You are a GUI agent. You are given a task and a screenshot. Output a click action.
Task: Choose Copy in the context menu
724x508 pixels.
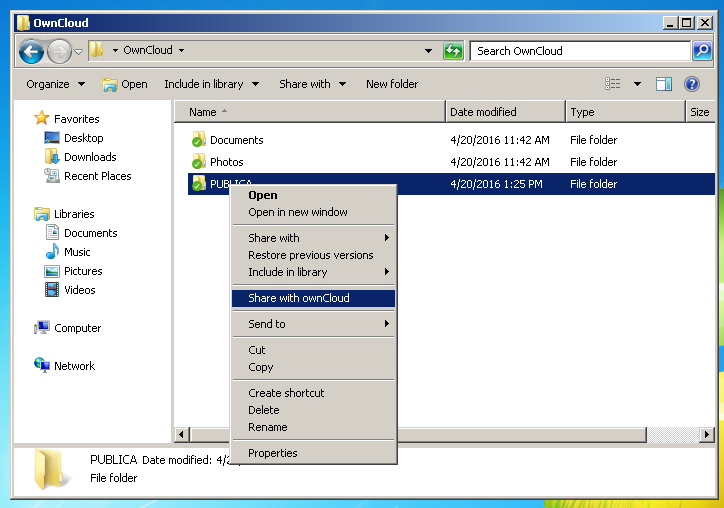point(314,367)
